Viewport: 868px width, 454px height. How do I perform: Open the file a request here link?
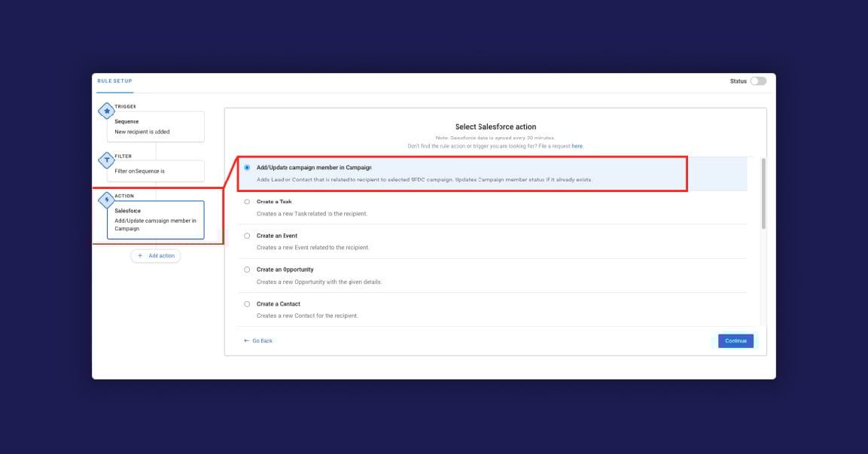(x=576, y=145)
